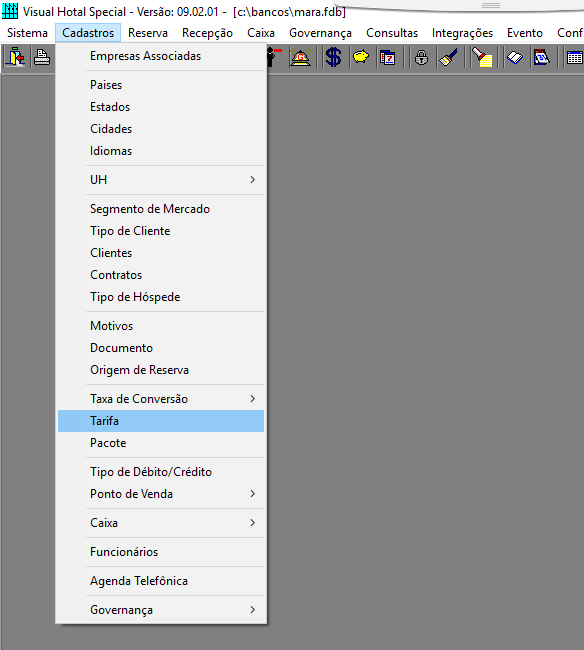Click the reception bell toolbar icon
584x650 pixels.
point(300,57)
